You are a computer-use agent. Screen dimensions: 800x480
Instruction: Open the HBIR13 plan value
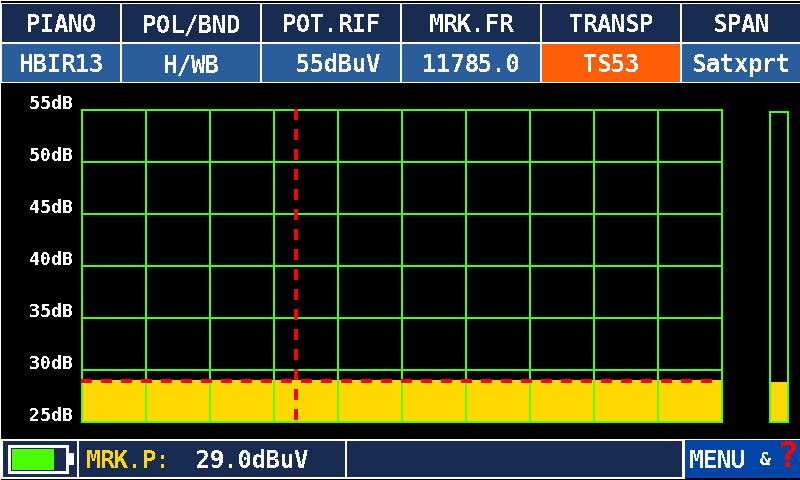point(61,63)
